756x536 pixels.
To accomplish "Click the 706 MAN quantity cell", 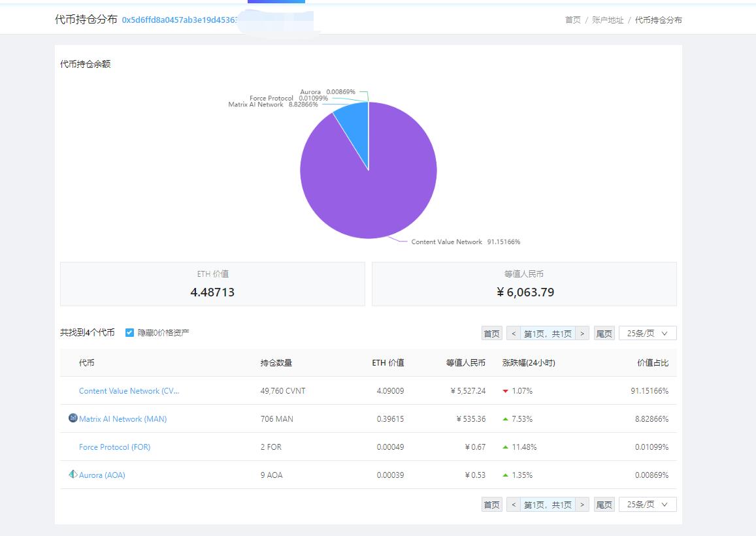I will pyautogui.click(x=277, y=419).
